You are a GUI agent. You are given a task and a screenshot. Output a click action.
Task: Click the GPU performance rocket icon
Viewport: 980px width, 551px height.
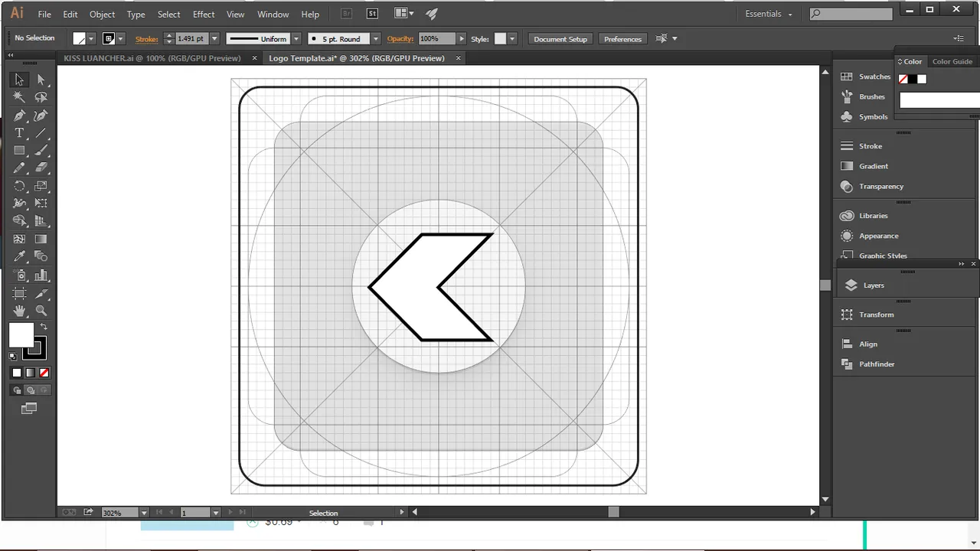tap(432, 14)
